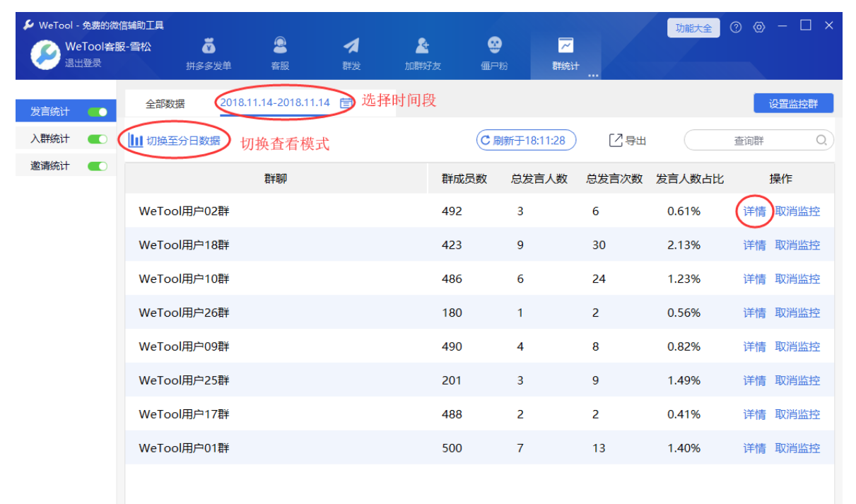Open the settings gear icon

coord(759,28)
